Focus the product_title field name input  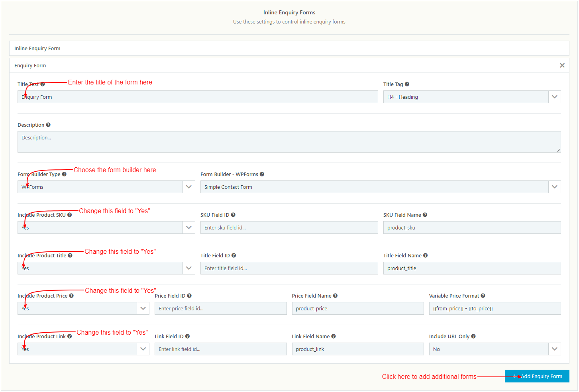pos(472,269)
